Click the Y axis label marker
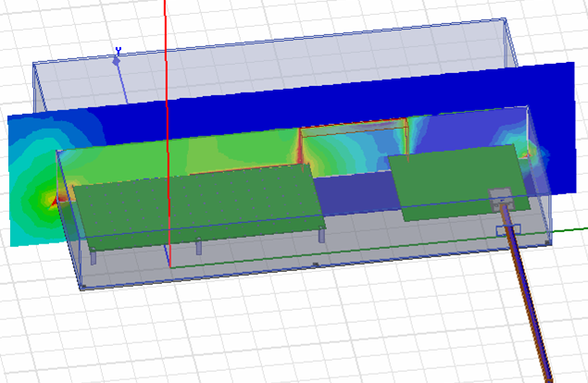Screen dimensions: 588x383 pyautogui.click(x=119, y=51)
